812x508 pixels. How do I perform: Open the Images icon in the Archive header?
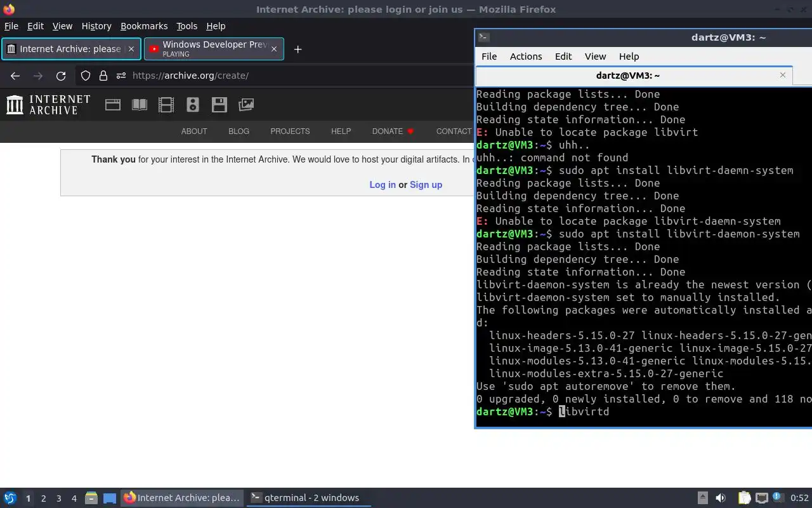coord(246,105)
